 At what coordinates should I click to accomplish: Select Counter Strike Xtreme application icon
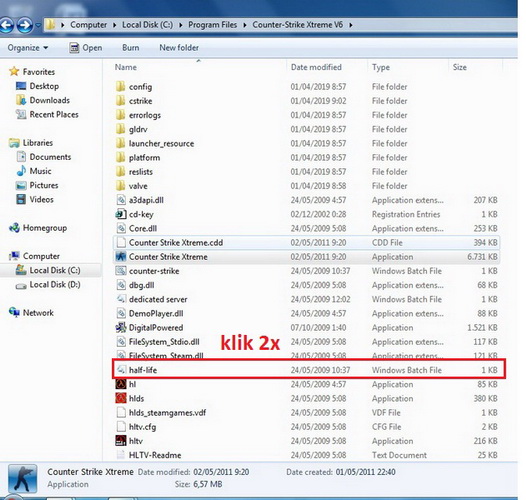pyautogui.click(x=120, y=257)
